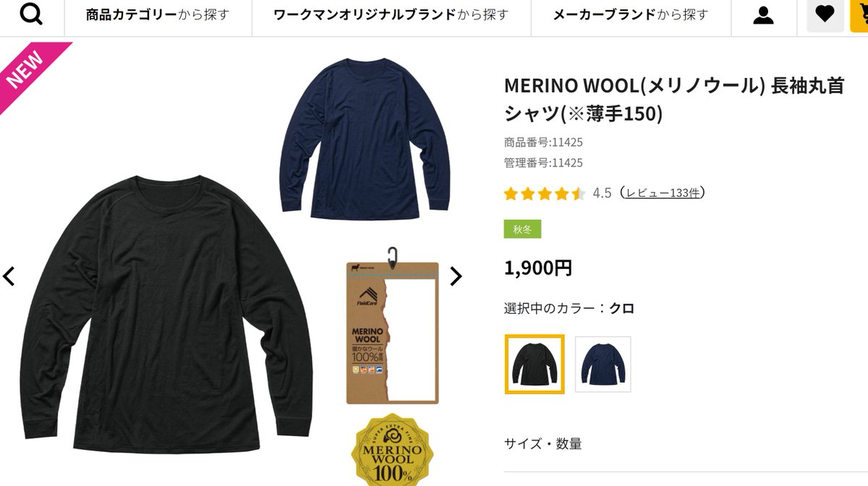Click the サイズ・数量 section heading

coord(543,444)
